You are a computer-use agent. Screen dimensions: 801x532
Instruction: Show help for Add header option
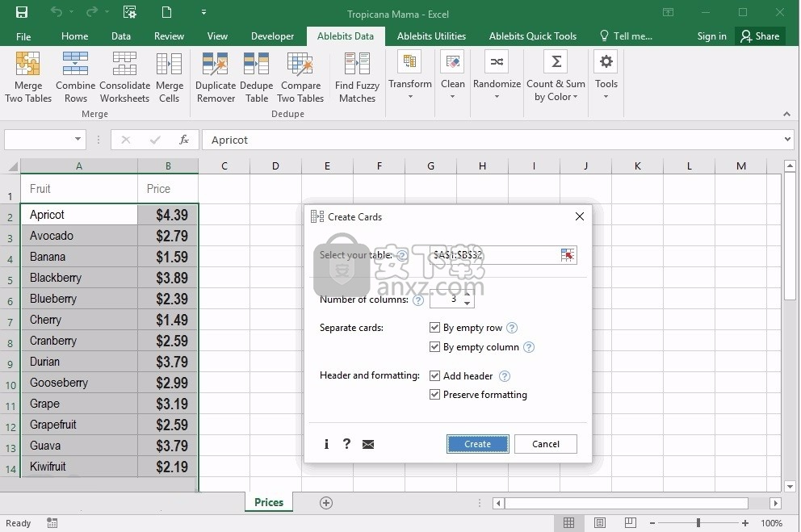coord(505,376)
